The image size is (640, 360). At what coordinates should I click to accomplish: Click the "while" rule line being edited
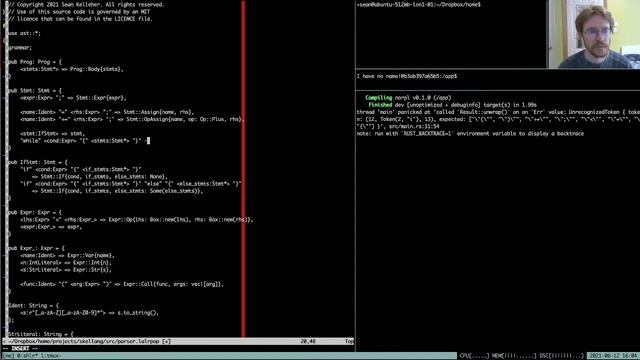click(85, 140)
